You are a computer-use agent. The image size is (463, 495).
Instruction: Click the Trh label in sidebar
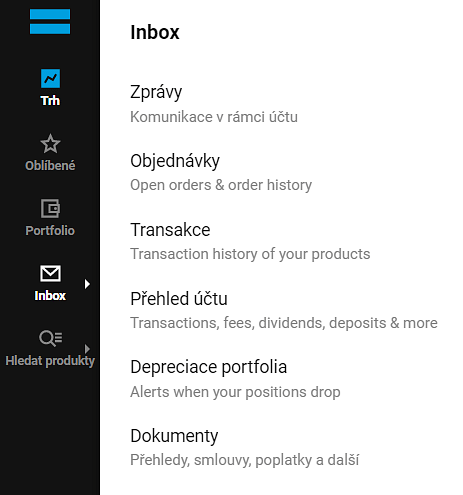click(50, 101)
